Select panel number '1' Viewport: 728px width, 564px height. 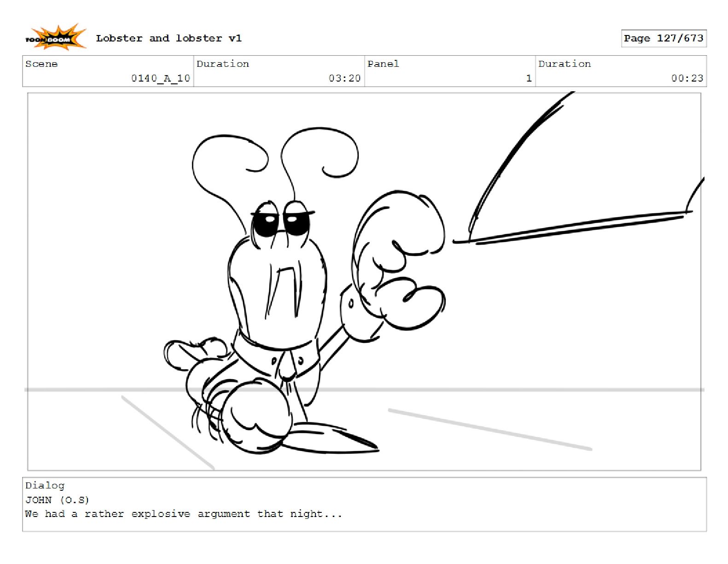529,78
